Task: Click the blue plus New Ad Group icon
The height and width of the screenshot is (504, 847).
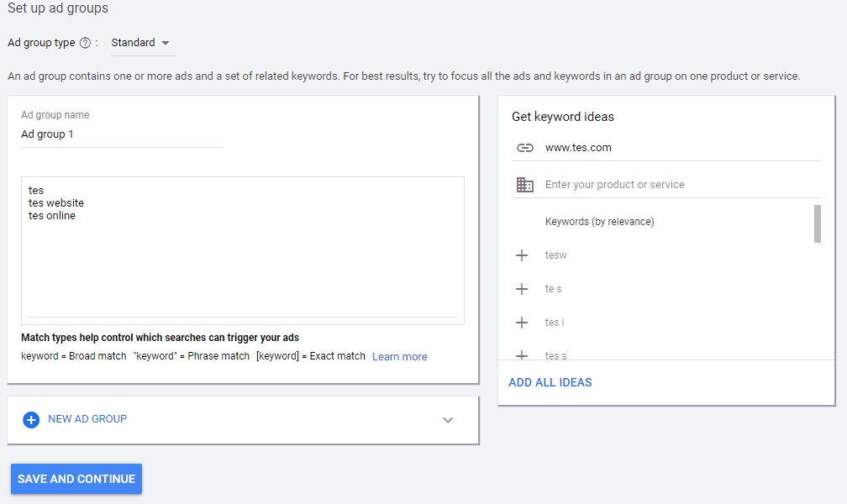Action: pos(31,420)
